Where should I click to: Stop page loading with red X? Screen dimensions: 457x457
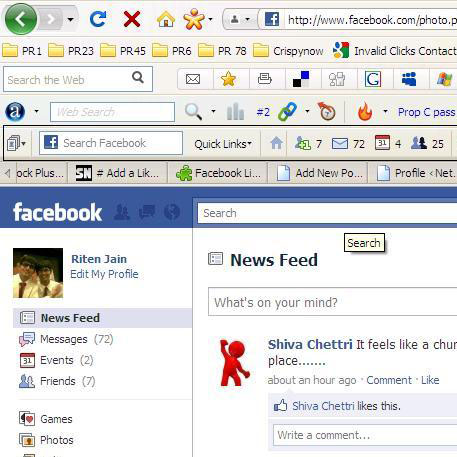(132, 19)
